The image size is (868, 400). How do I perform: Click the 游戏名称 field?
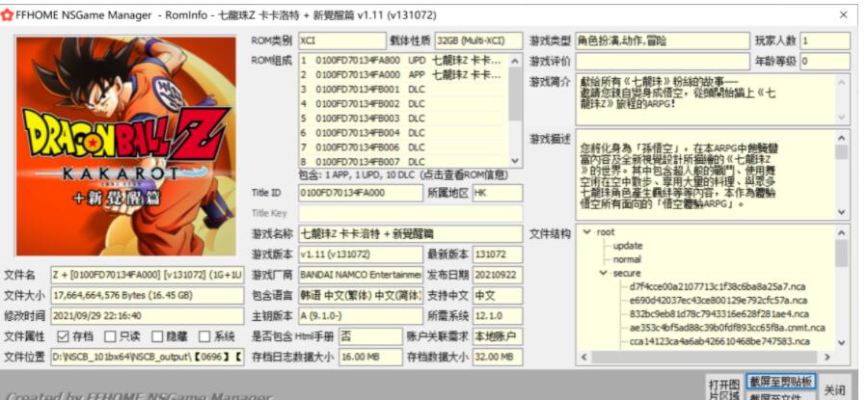coord(410,234)
